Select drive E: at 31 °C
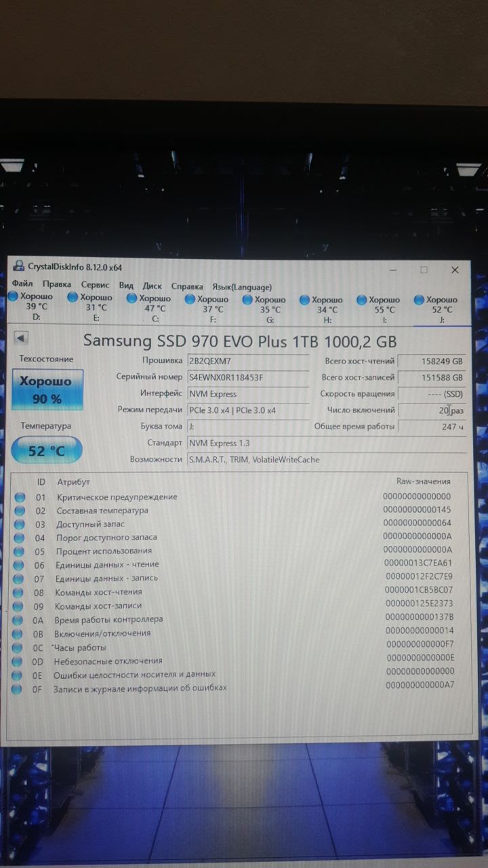The height and width of the screenshot is (868, 488). [x=90, y=307]
